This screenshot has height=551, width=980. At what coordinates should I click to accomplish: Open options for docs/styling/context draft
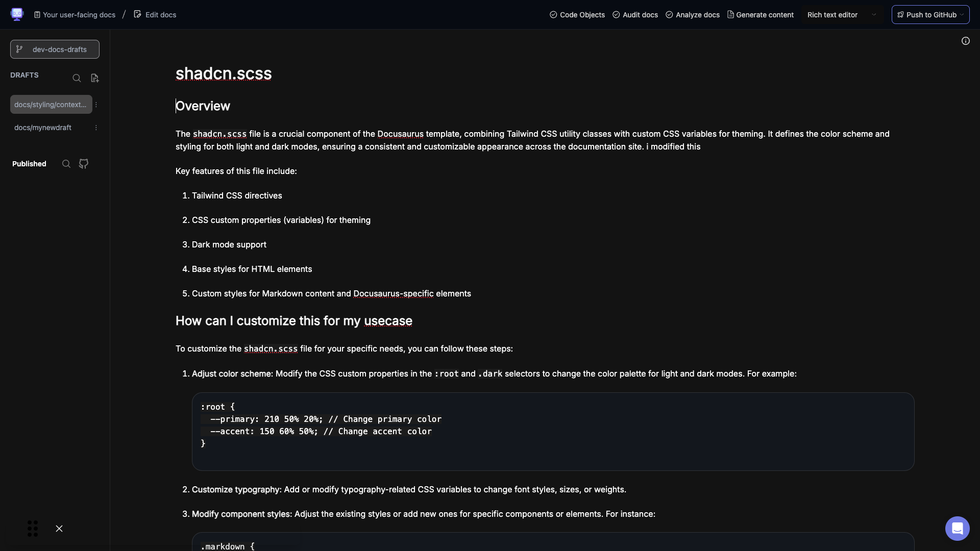(96, 105)
